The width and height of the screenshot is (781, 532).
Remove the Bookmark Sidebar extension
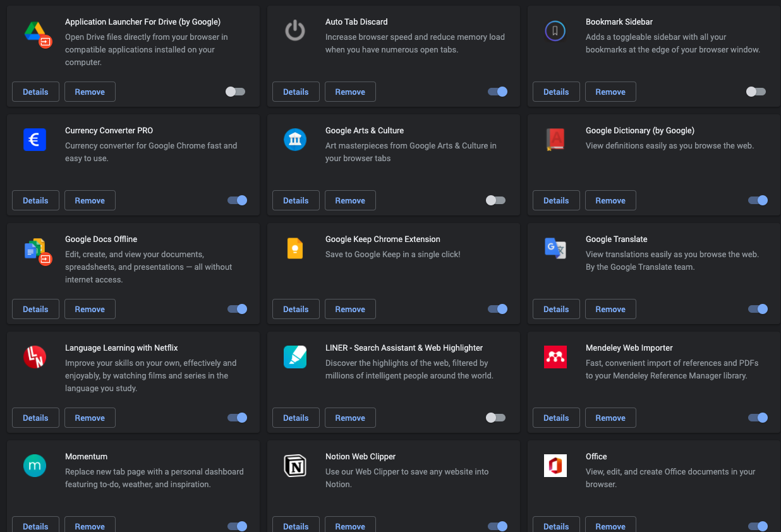610,92
